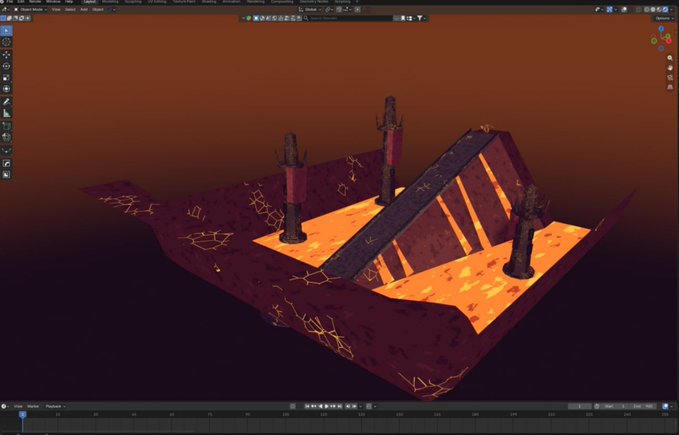The height and width of the screenshot is (435, 679).
Task: Open the timeline Marker menu
Action: [33, 406]
